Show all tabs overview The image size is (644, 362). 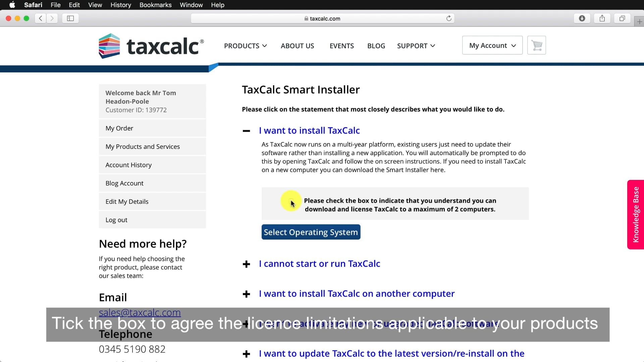tap(622, 18)
